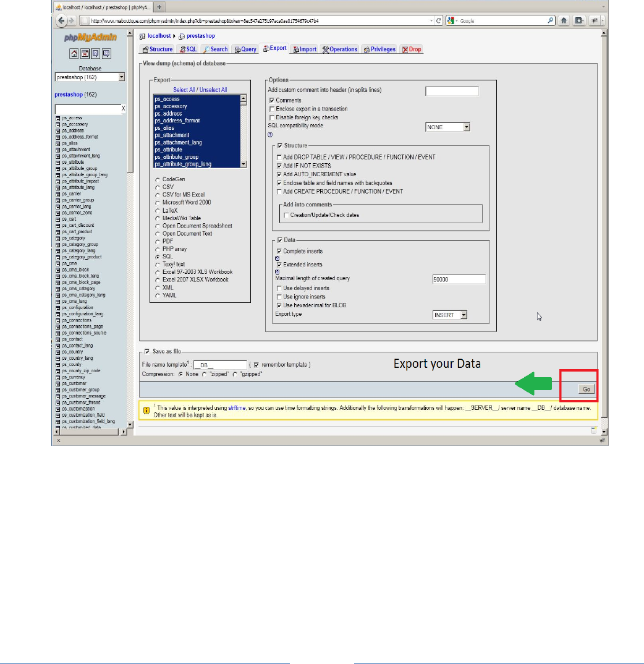Image resolution: width=644 pixels, height=664 pixels.
Task: Click the search magnifier in Google box
Action: coord(550,20)
